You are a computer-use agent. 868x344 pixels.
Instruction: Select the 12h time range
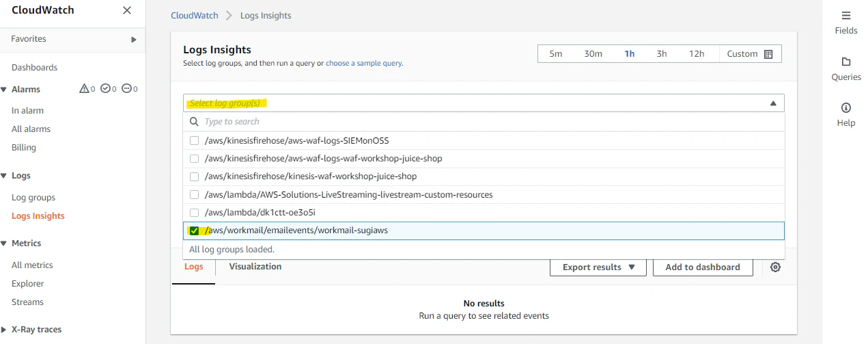697,54
